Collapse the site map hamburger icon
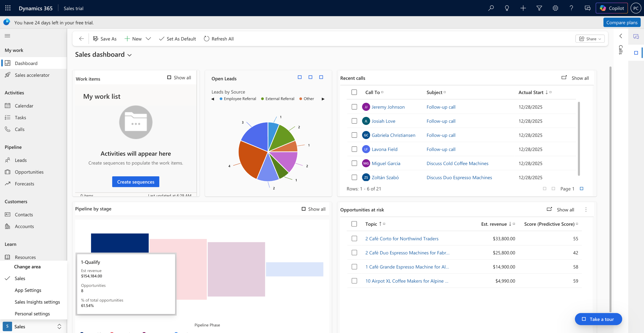 (x=8, y=36)
